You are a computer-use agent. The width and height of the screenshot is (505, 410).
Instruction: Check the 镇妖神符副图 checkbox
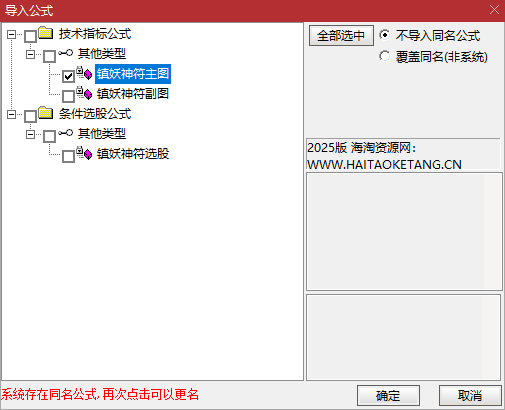tap(68, 96)
